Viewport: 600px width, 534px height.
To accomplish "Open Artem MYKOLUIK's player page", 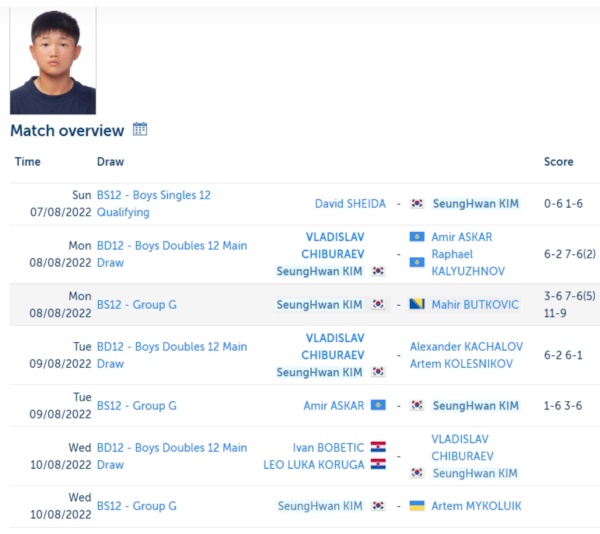I will [x=476, y=506].
